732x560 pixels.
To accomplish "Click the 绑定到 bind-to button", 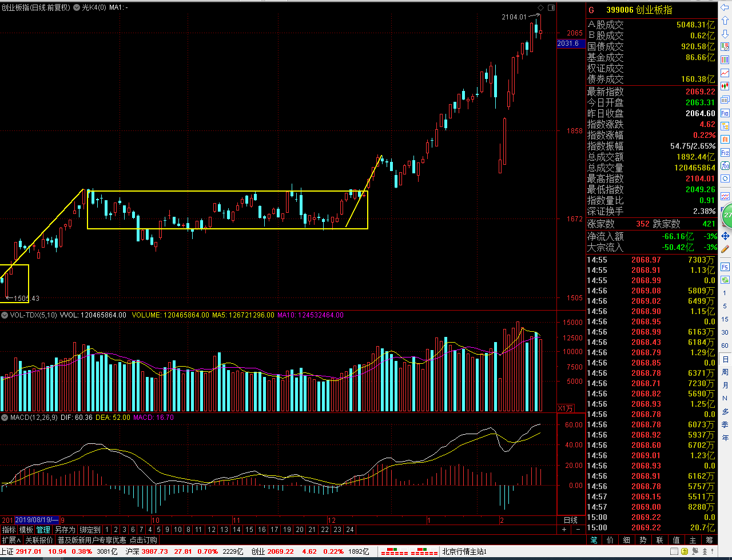I will pos(90,530).
